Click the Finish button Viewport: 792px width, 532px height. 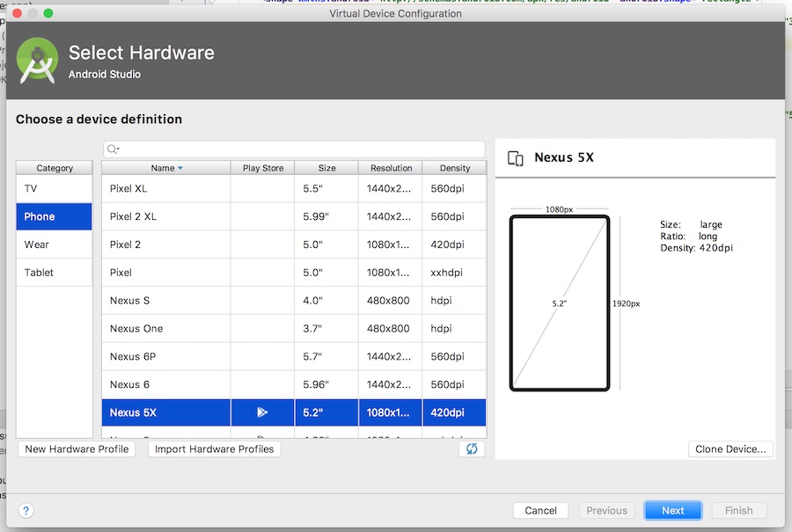tap(738, 511)
